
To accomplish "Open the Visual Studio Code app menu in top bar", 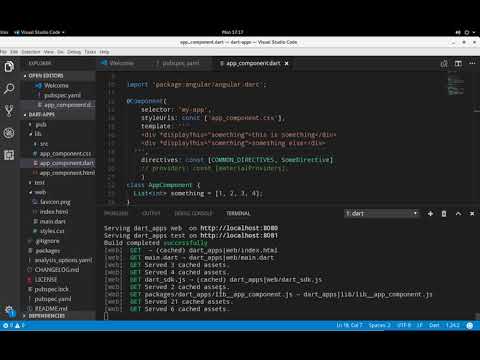I will pos(40,32).
